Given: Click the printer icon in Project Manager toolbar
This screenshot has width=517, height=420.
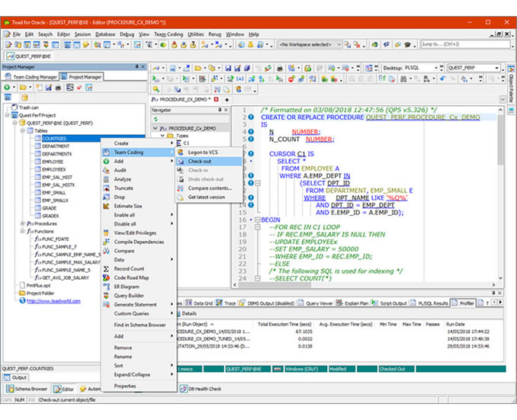Looking at the screenshot, I should (x=58, y=88).
